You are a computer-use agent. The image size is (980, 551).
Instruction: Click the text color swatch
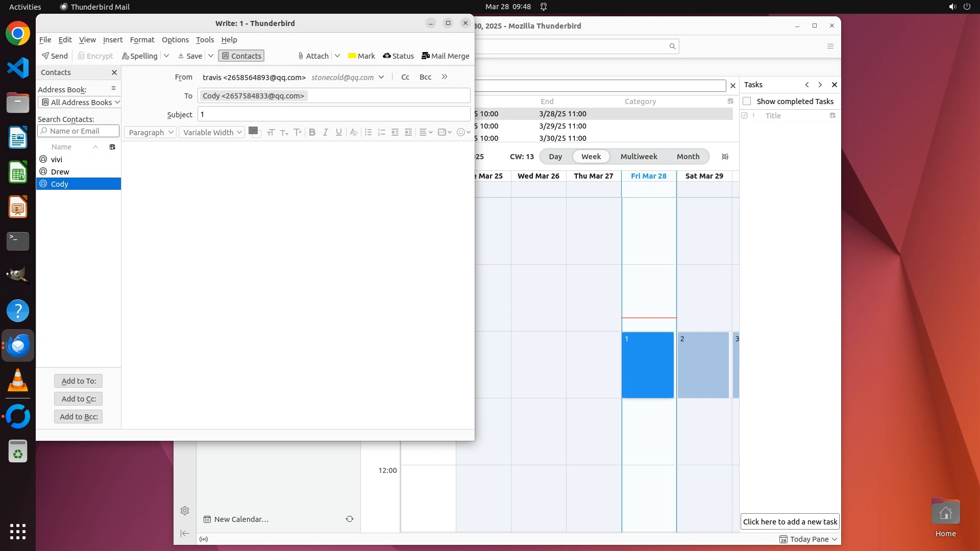click(253, 131)
